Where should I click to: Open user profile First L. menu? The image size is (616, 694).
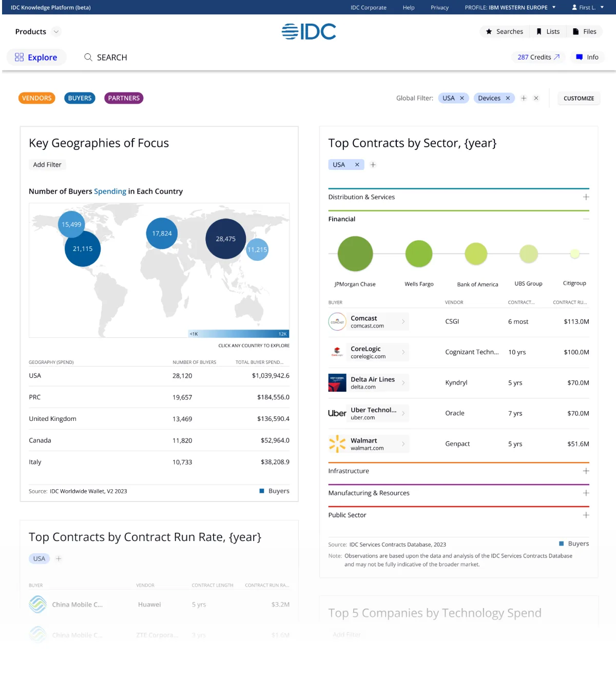point(588,7)
